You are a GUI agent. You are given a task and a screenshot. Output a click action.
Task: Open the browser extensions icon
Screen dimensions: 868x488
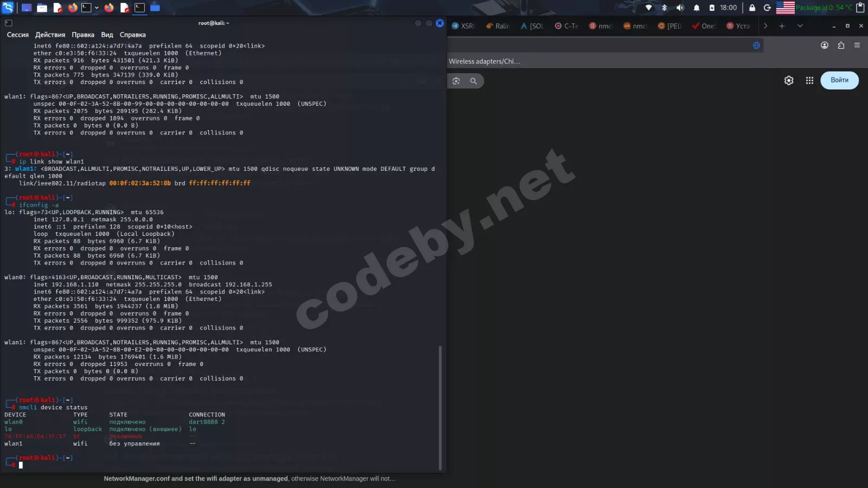(841, 46)
